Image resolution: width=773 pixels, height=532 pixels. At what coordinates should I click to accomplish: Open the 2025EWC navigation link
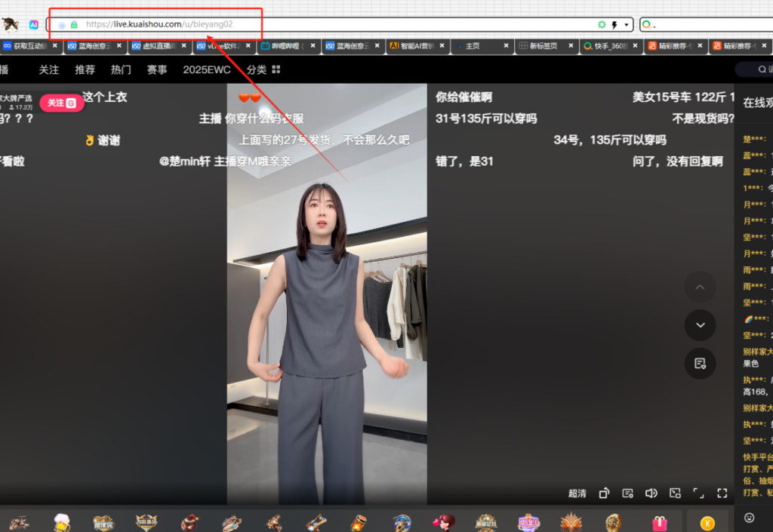coord(207,69)
